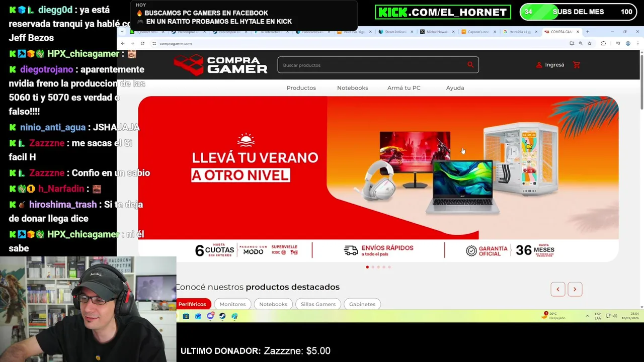The image size is (644, 362).
Task: Click the browser back arrow
Action: (123, 44)
